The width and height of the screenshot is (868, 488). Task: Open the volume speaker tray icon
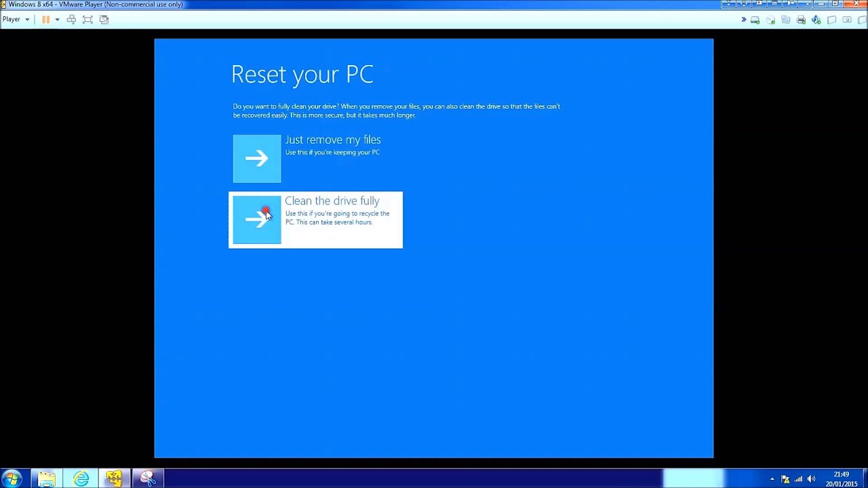[811, 479]
